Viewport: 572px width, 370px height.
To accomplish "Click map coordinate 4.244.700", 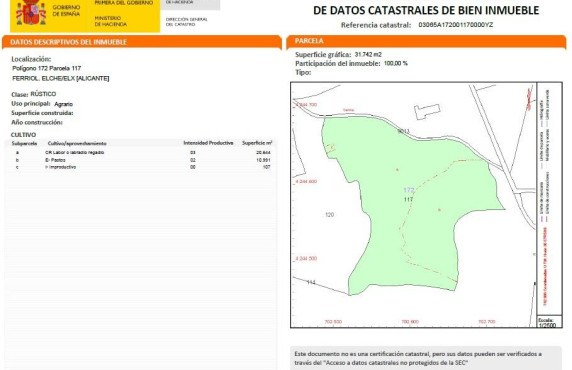I will 306,105.
